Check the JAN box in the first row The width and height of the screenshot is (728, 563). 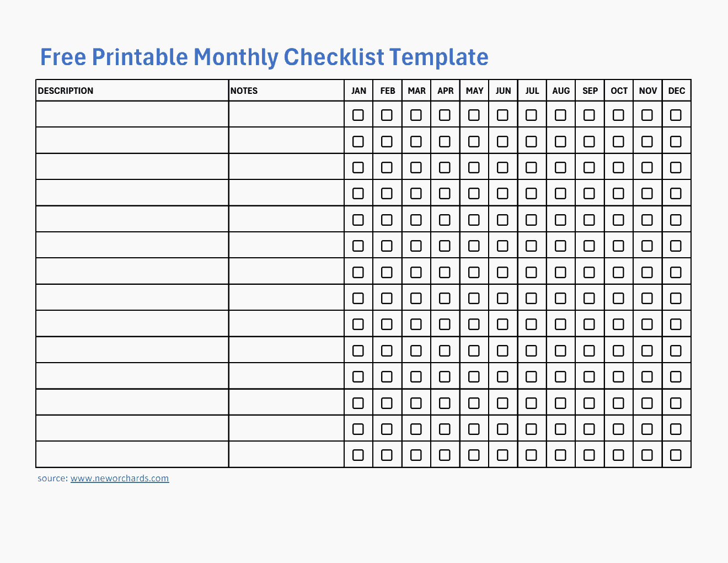[x=358, y=115]
